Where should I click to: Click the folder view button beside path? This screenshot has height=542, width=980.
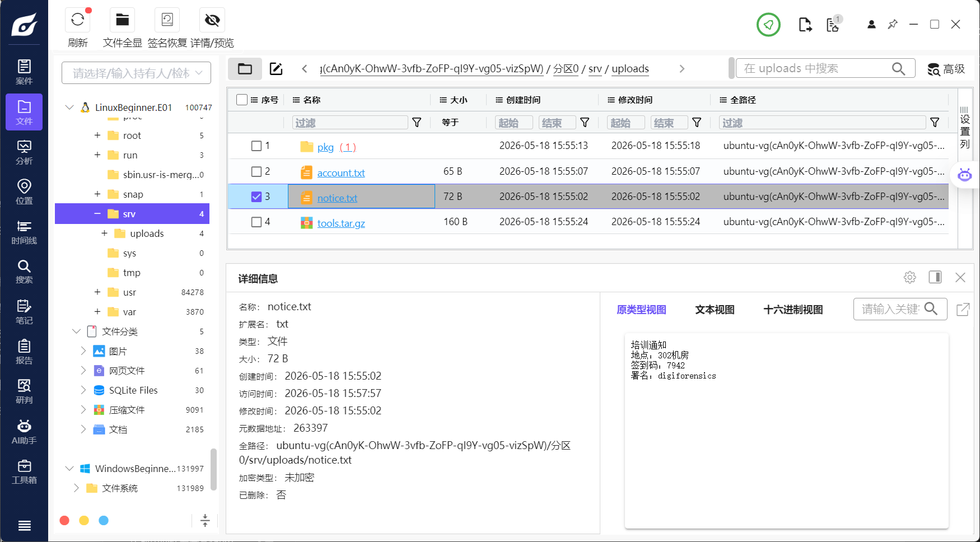pyautogui.click(x=245, y=69)
